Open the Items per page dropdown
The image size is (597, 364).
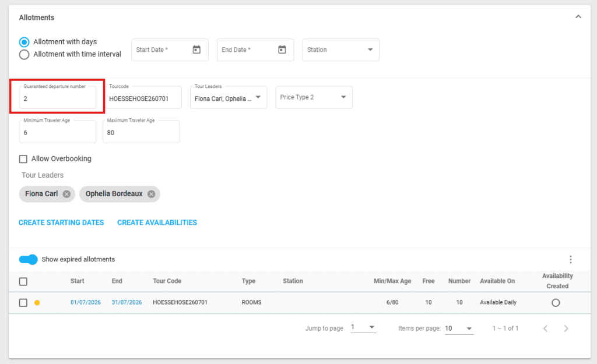click(459, 328)
